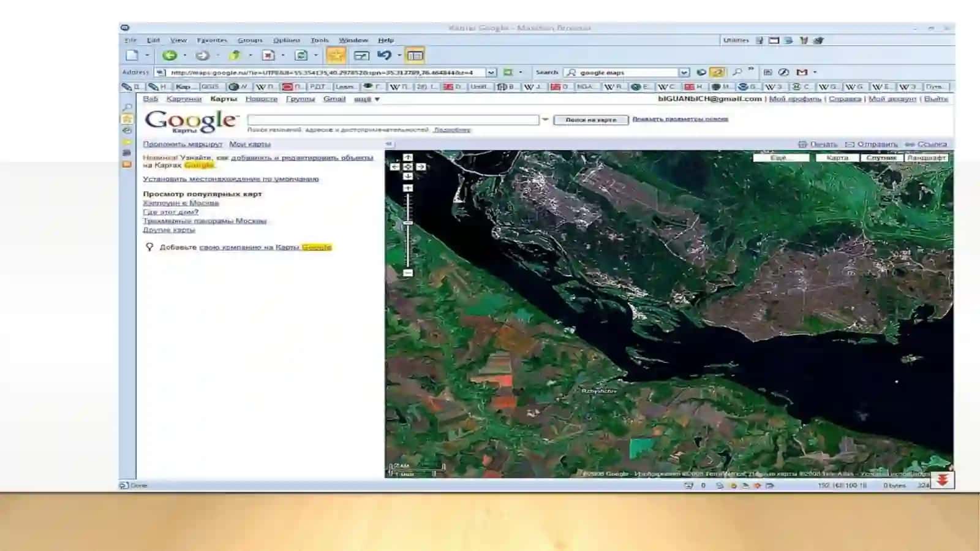The image size is (980, 551).
Task: Open the Favorites menu
Action: point(212,40)
